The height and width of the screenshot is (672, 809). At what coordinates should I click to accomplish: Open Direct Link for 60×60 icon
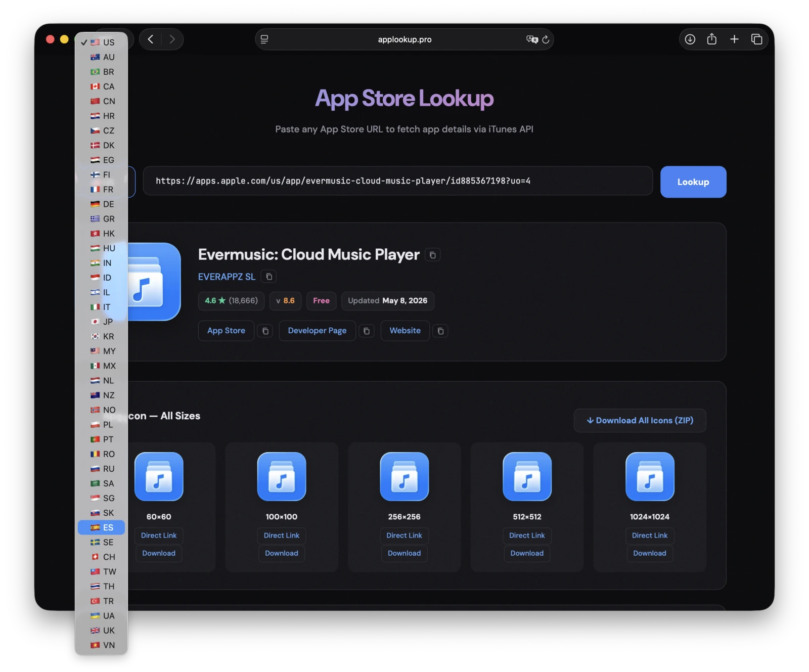[159, 535]
